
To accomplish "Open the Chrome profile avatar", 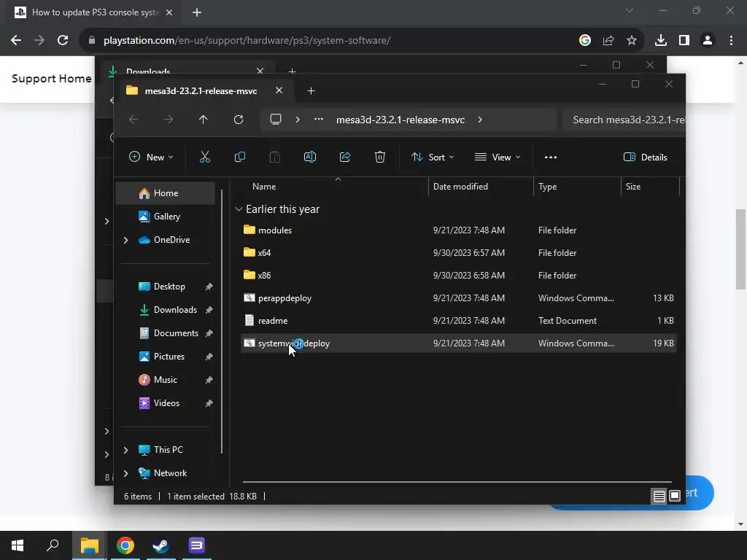I will click(708, 41).
